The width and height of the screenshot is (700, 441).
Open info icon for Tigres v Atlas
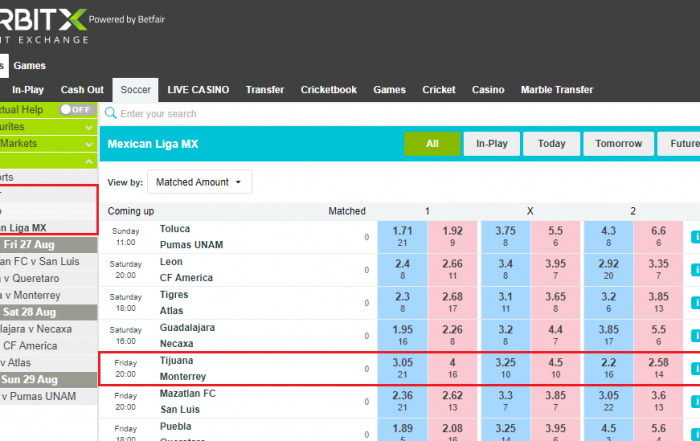695,303
